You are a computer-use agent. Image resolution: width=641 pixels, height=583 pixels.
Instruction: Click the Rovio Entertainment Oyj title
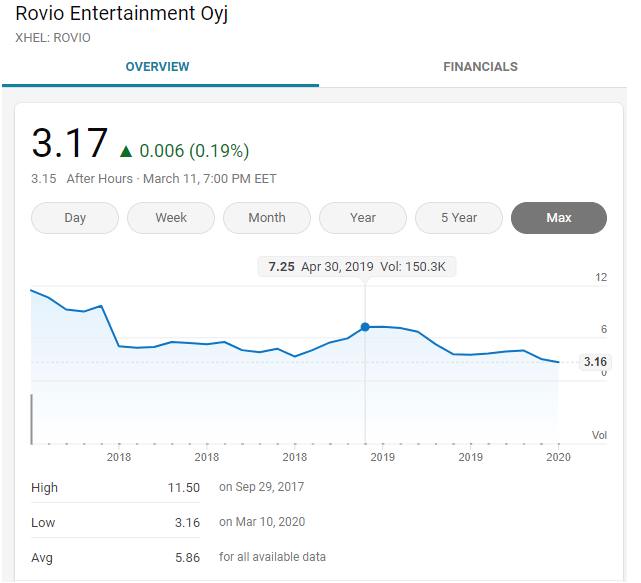123,13
